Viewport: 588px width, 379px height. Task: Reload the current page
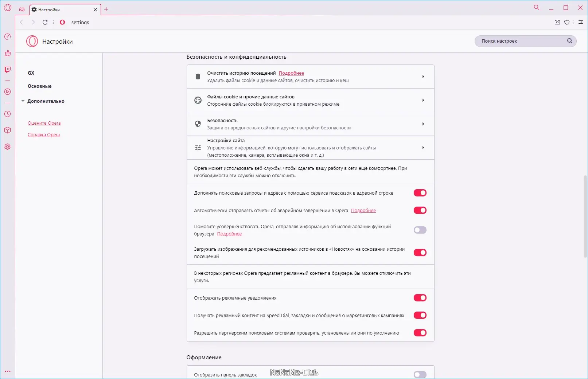(x=45, y=22)
